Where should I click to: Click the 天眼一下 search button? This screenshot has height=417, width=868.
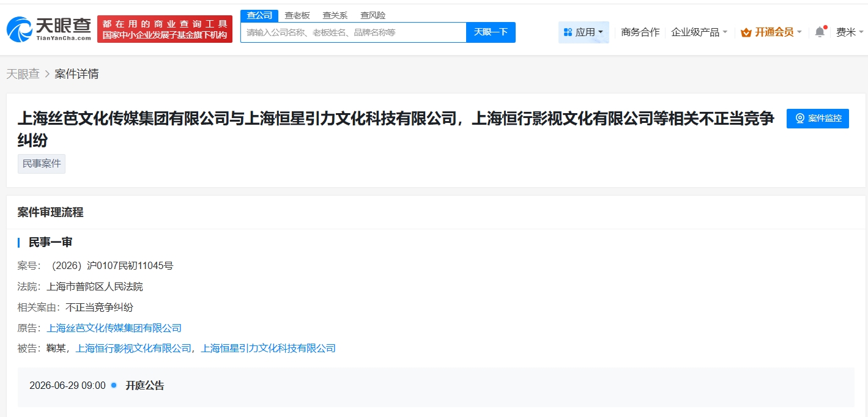click(491, 32)
